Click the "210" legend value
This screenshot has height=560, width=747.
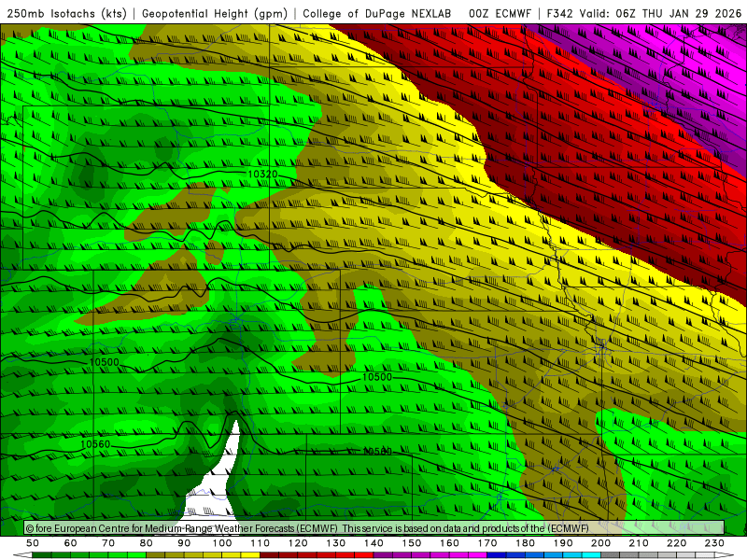pyautogui.click(x=639, y=543)
